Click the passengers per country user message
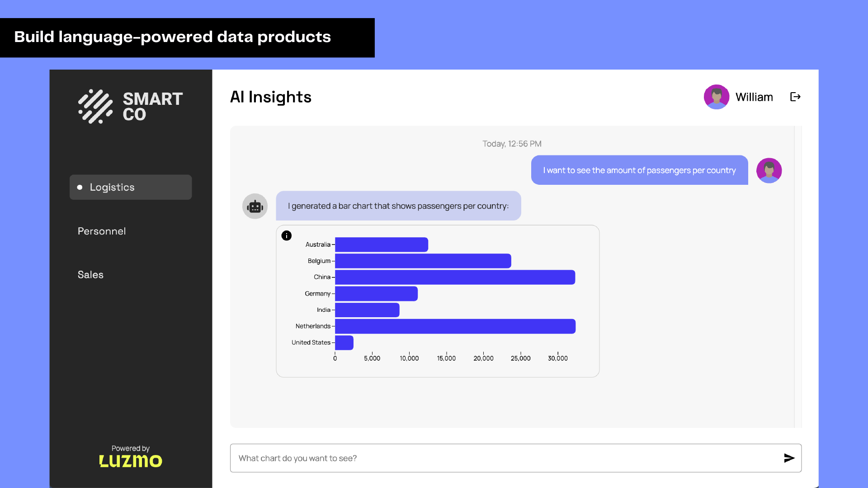 tap(639, 170)
